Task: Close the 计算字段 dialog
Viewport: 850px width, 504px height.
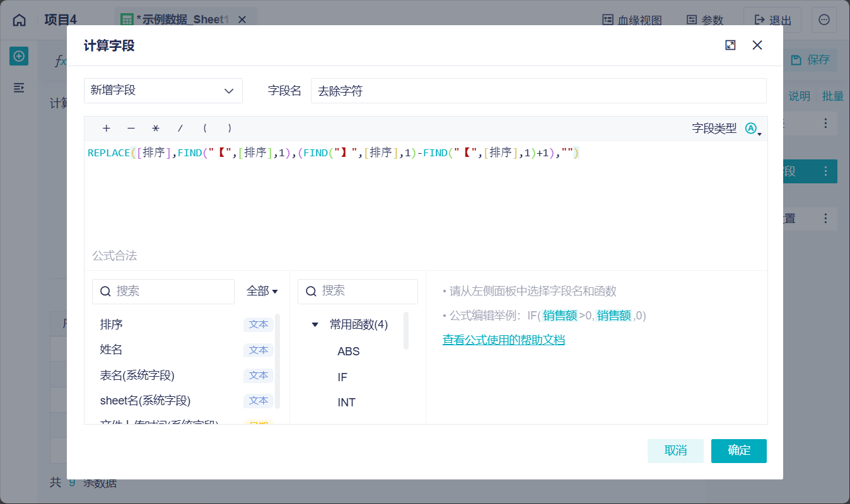Action: pos(757,45)
